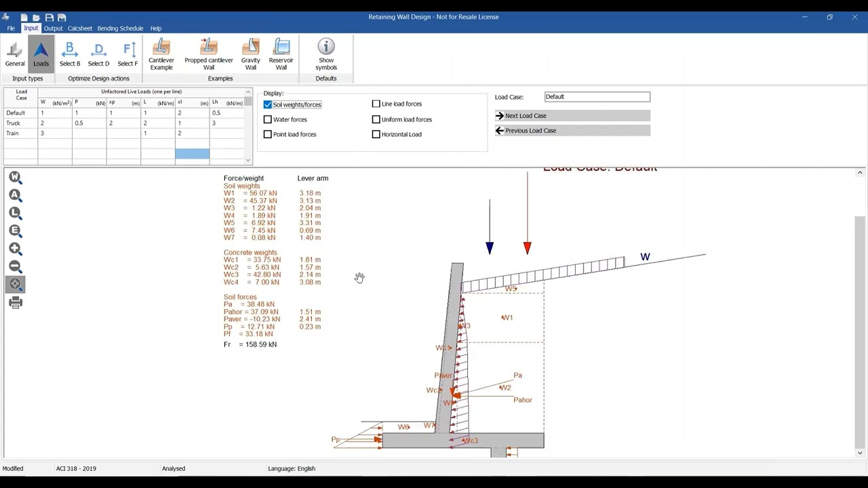Run the Select B optimize action
Image resolution: width=868 pixels, height=488 pixels.
[70, 54]
